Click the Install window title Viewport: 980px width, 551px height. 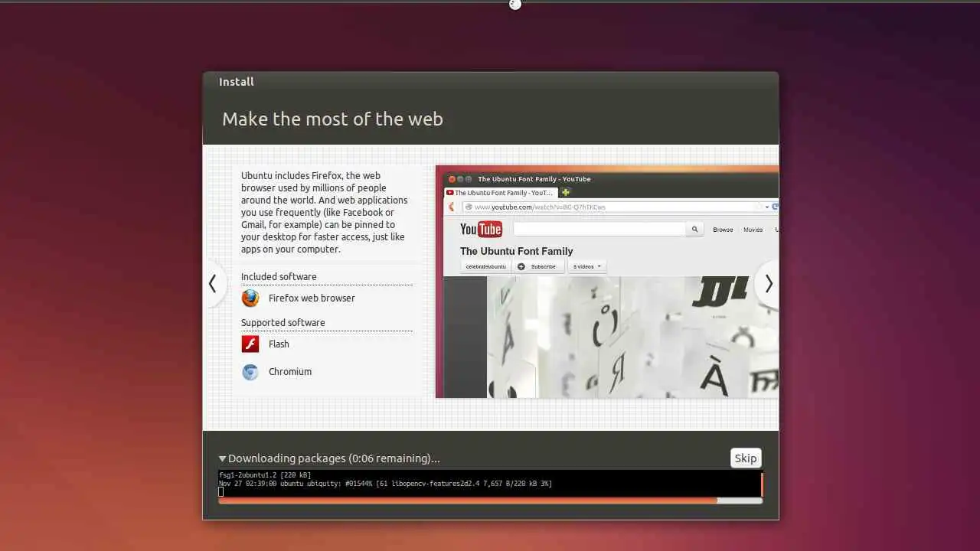(237, 82)
